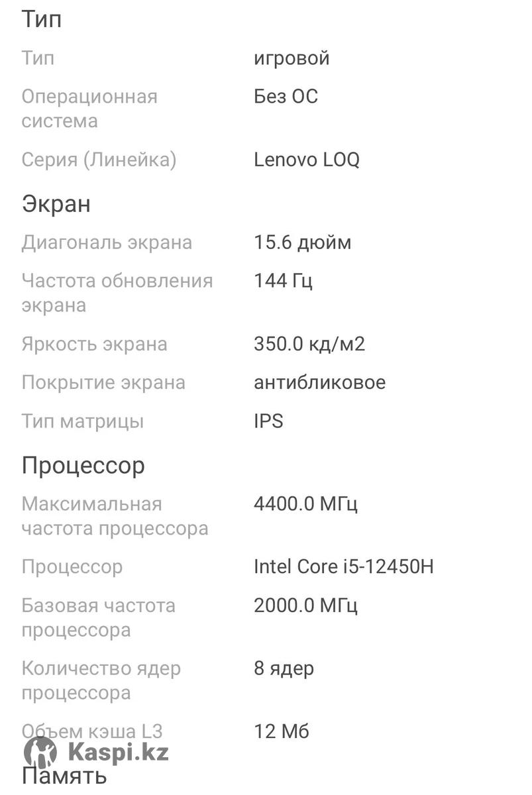Select the Тип section heading
This screenshot has width=532, height=795.
pyautogui.click(x=42, y=19)
